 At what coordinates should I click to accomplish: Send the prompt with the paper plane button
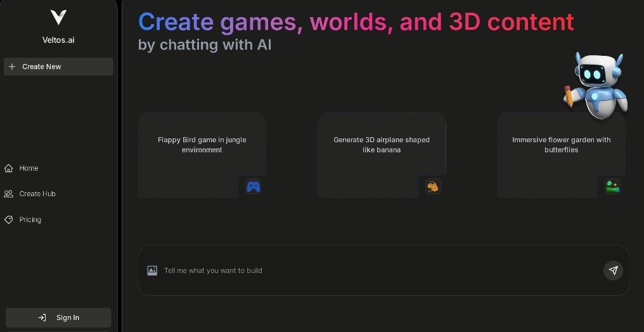pos(613,270)
